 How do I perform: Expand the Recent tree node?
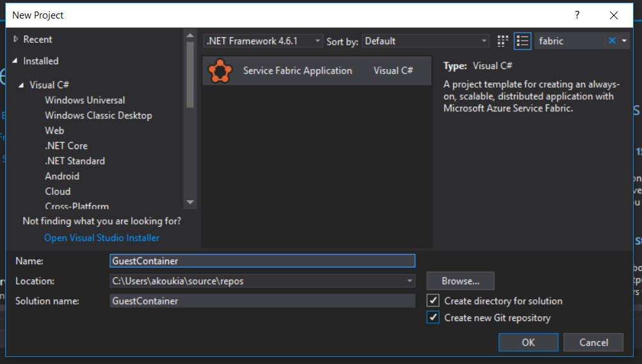point(15,39)
